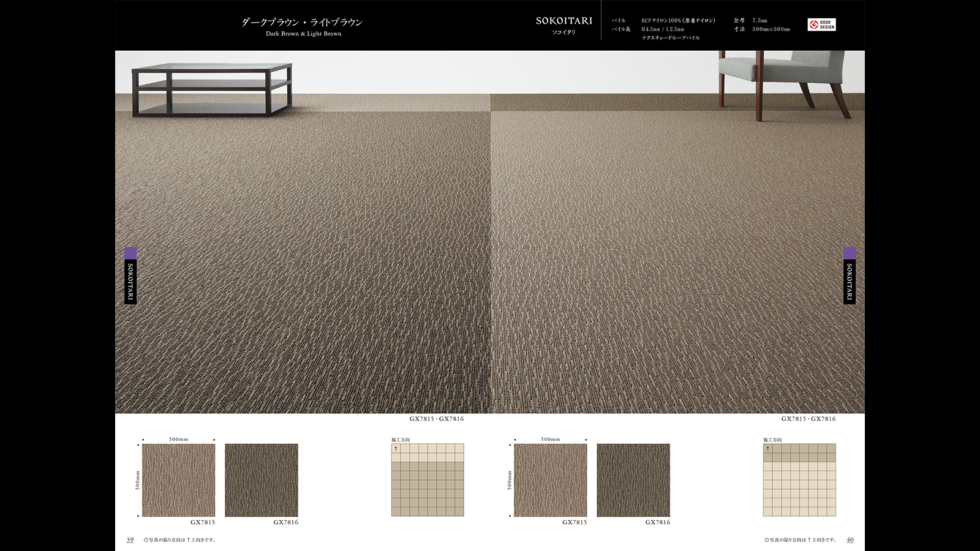
Task: Click the upward arrow in left grid diagram
Action: 396,449
